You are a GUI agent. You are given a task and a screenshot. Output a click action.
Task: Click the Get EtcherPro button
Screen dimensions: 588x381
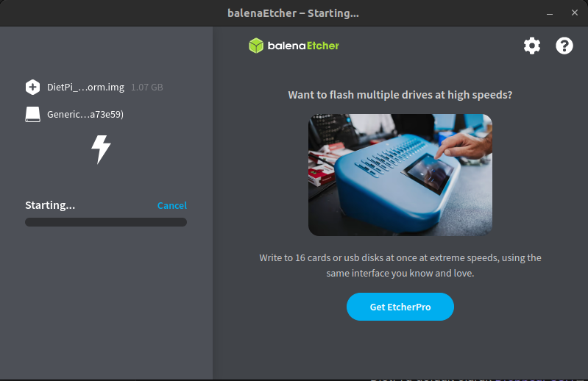click(400, 307)
